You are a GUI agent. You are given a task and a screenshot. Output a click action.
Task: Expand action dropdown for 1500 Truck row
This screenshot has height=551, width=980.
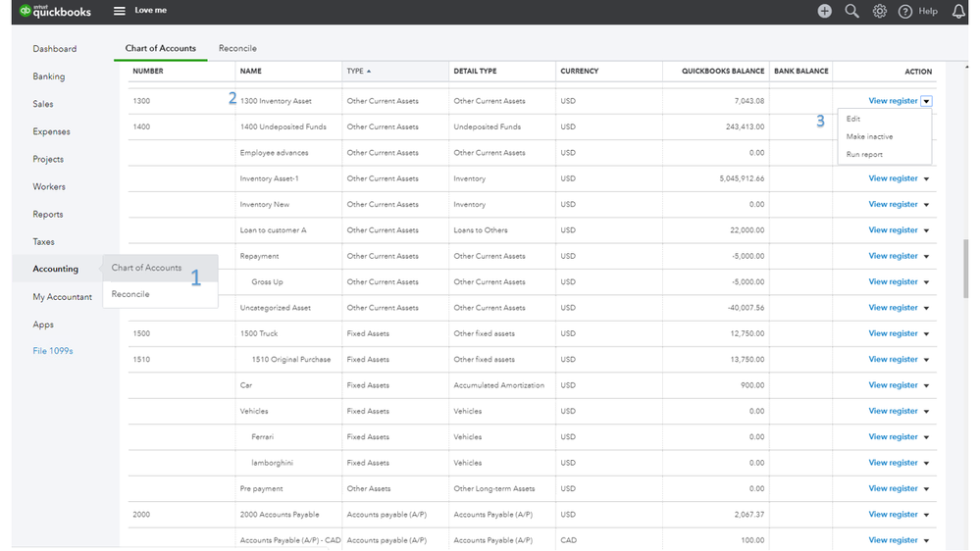[x=927, y=333]
